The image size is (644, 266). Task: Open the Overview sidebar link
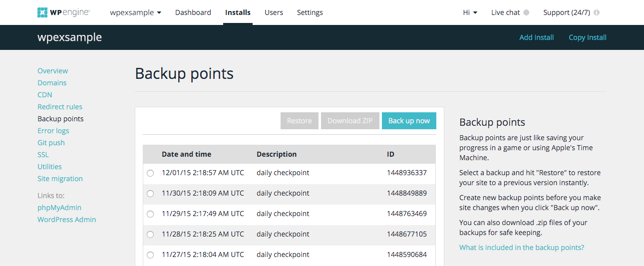[52, 71]
